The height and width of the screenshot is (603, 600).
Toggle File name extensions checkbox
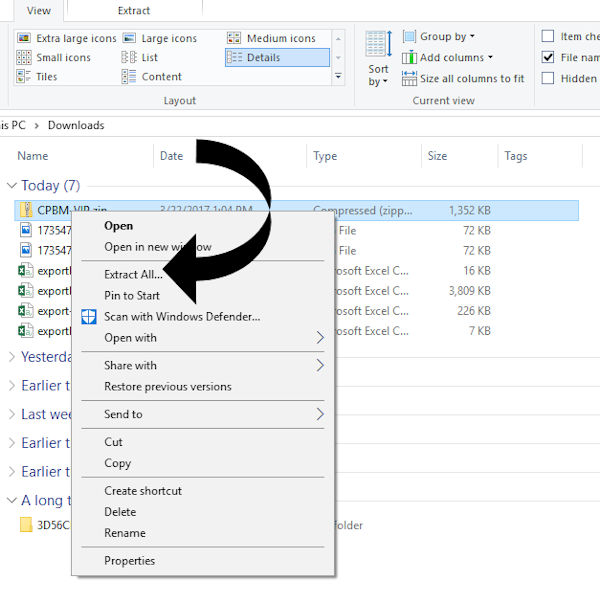(548, 57)
